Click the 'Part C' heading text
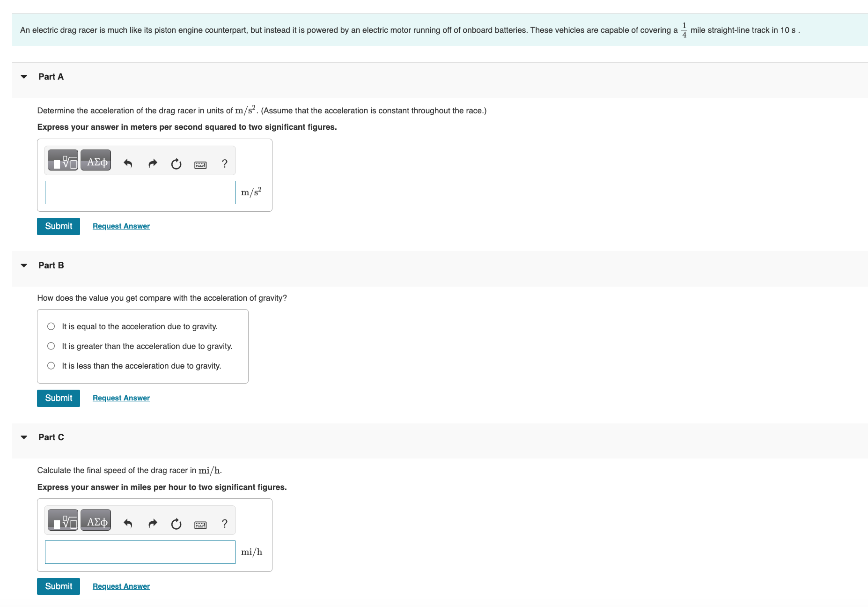Viewport: 868px width, 607px height. pyautogui.click(x=51, y=437)
